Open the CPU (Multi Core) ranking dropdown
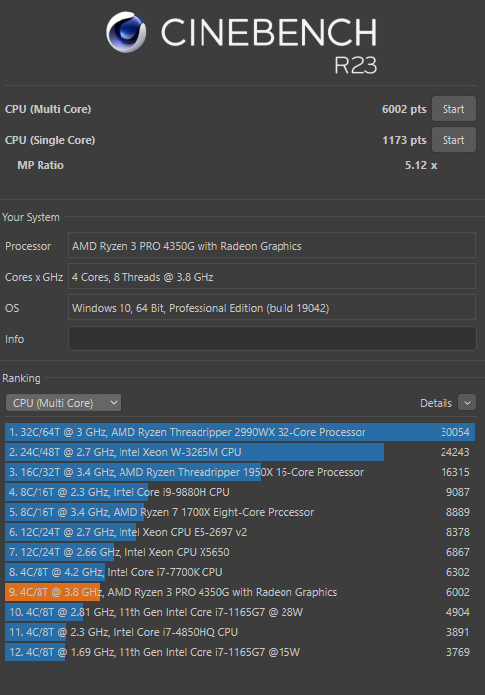The image size is (485, 695). pyautogui.click(x=63, y=403)
